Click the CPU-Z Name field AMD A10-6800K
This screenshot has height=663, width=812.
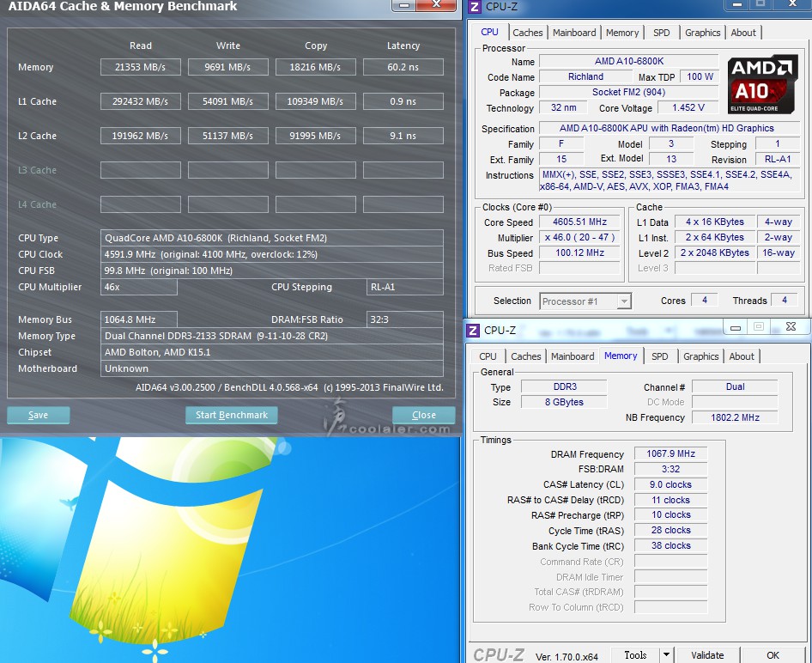click(x=628, y=61)
